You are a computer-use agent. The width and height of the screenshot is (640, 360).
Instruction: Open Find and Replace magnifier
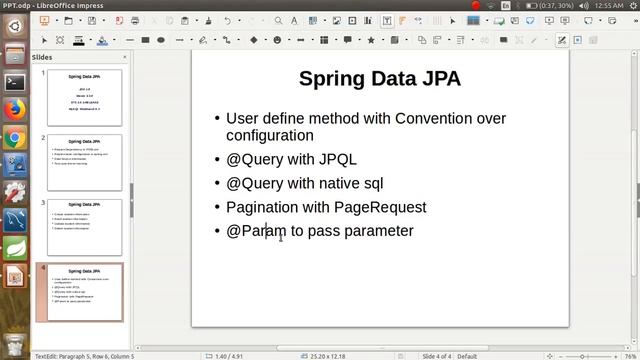[x=278, y=20]
